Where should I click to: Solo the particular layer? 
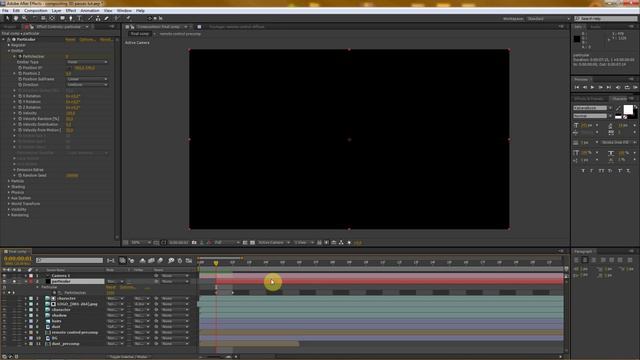[x=14, y=282]
